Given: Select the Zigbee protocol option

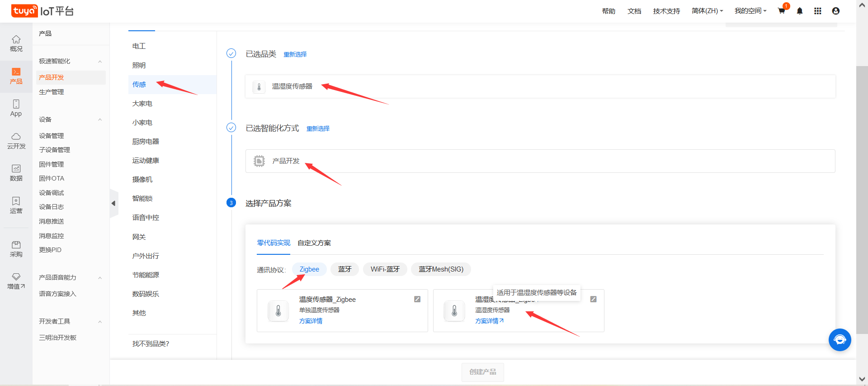Looking at the screenshot, I should point(309,269).
